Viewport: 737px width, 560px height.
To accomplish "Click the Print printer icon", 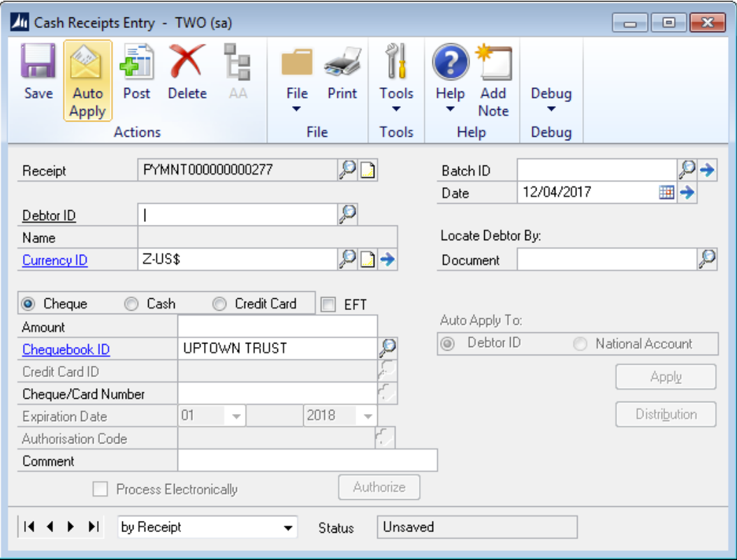I will coord(342,63).
